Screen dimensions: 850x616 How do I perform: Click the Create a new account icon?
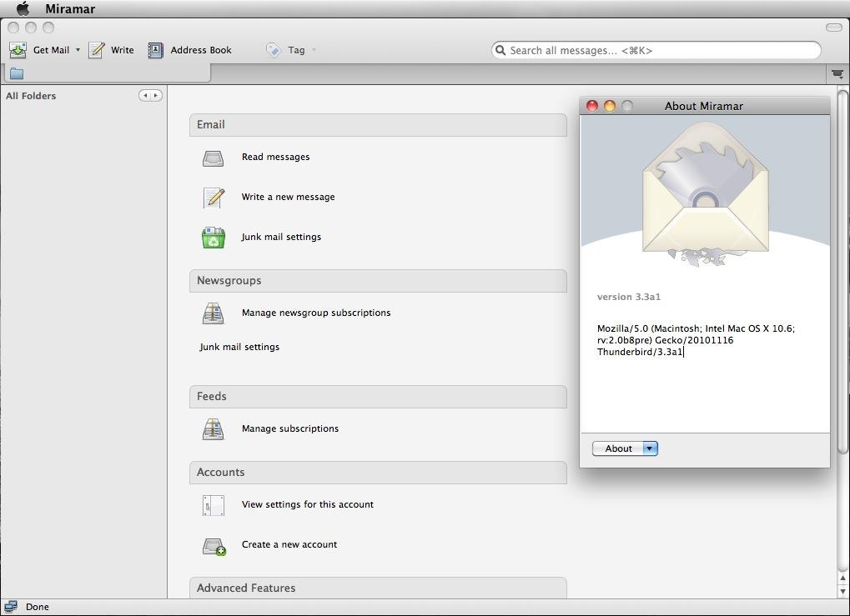[x=214, y=546]
